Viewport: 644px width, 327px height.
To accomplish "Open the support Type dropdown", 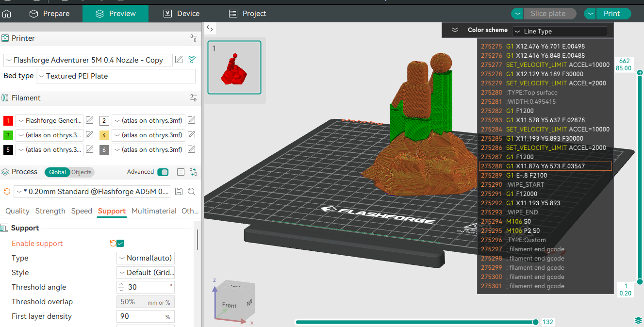I will [146, 258].
